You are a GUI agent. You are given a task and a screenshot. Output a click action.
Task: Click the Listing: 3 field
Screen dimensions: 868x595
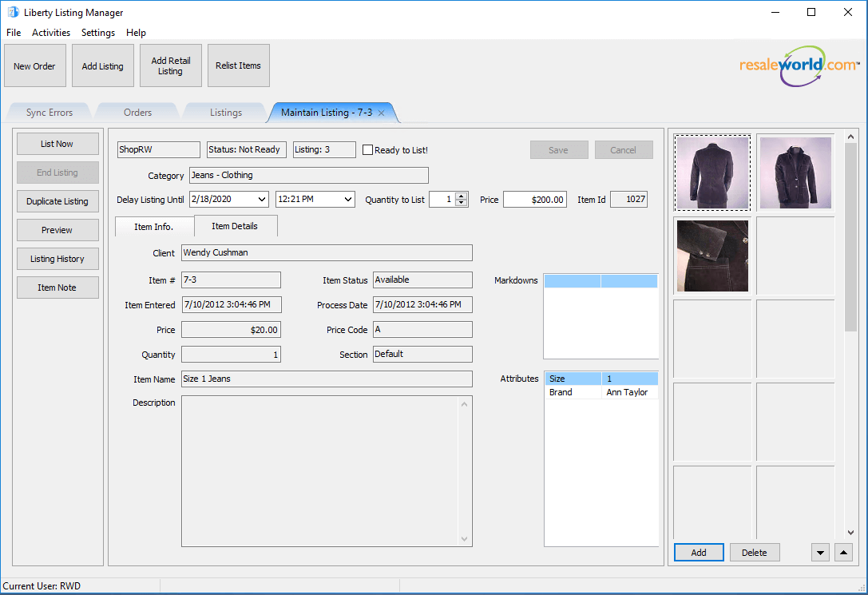[x=324, y=150]
